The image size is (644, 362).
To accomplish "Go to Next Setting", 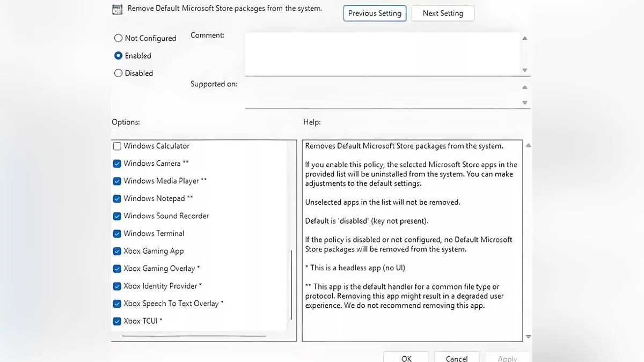I will 443,13.
